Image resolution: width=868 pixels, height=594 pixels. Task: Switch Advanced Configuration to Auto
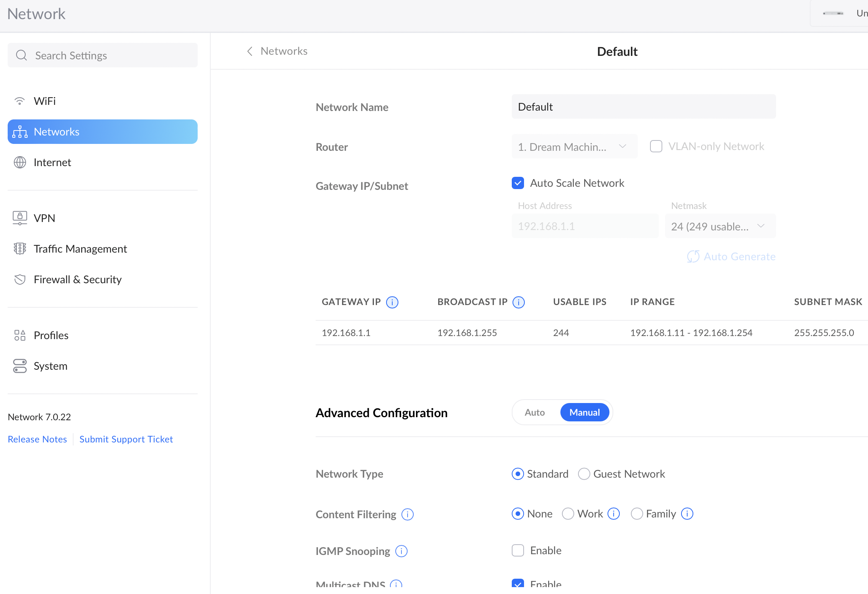pyautogui.click(x=535, y=412)
